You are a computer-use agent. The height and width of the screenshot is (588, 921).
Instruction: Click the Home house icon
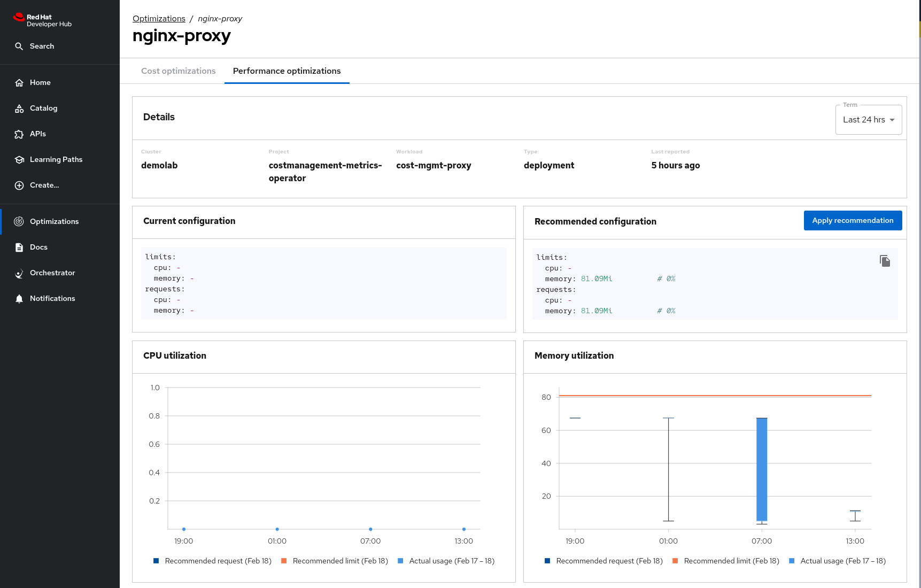pos(19,83)
